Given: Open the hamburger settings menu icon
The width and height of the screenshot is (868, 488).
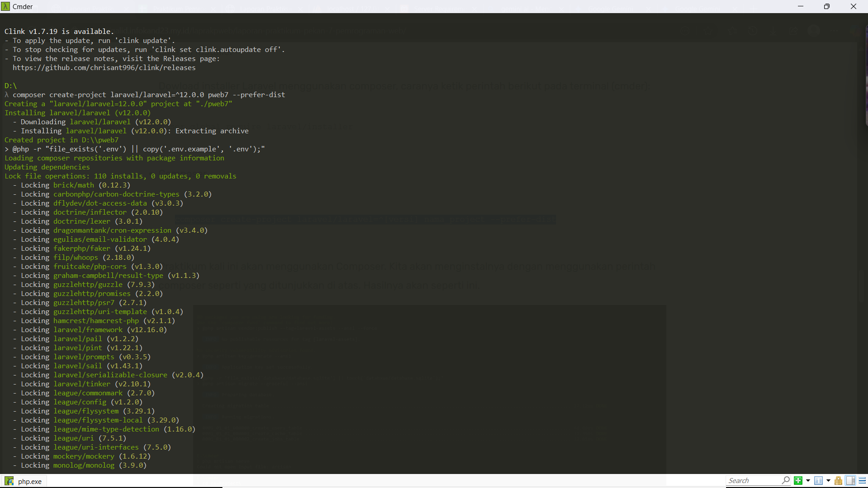Looking at the screenshot, I should point(862,481).
